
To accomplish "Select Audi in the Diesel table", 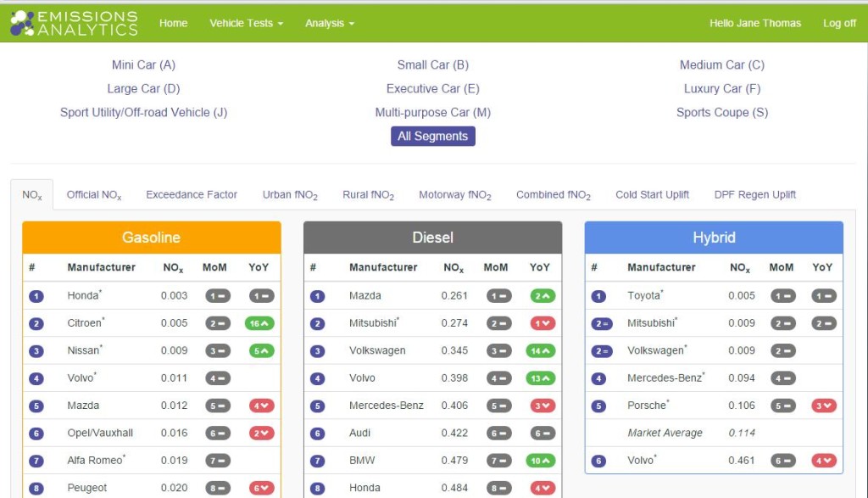I will tap(359, 433).
